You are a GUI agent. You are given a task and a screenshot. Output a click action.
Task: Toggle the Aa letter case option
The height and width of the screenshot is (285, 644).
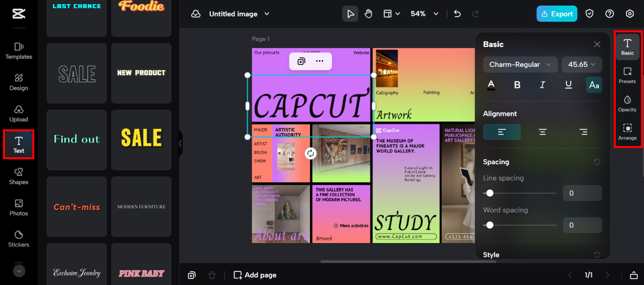click(594, 85)
